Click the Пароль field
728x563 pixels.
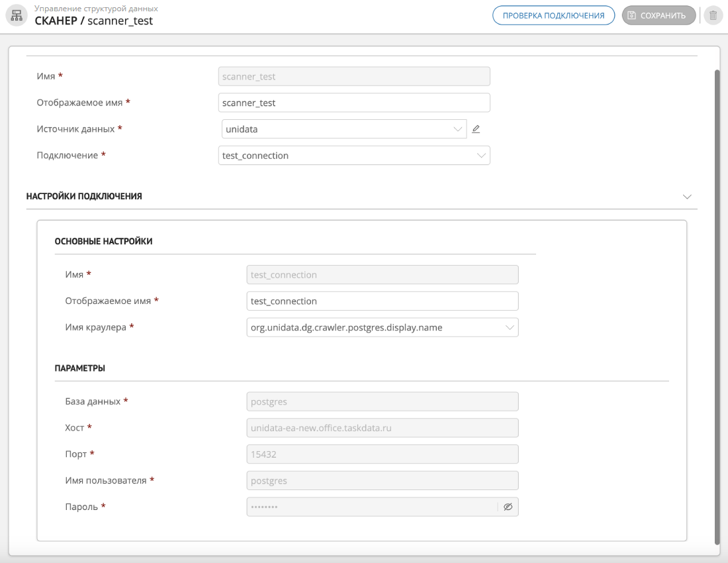371,507
